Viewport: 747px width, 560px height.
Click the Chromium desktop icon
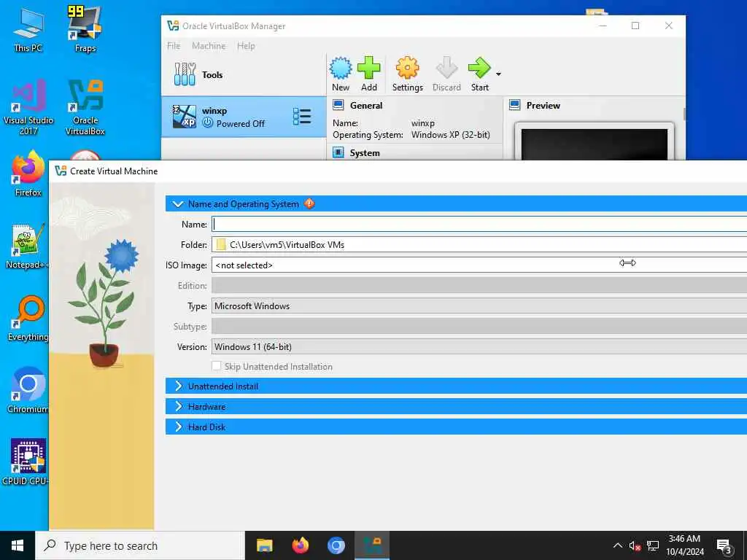point(28,391)
